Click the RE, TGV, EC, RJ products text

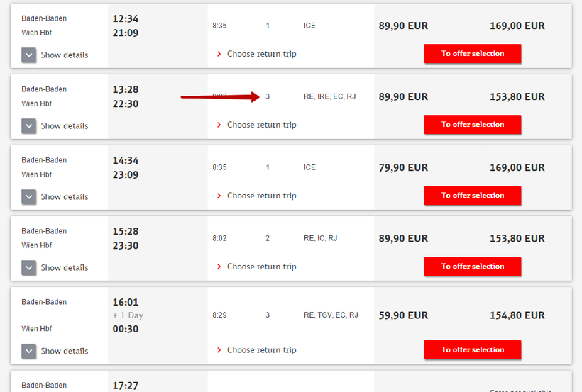pyautogui.click(x=331, y=315)
